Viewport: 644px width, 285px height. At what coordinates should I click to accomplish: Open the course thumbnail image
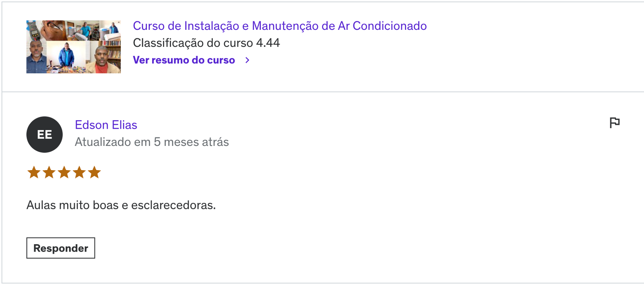74,47
